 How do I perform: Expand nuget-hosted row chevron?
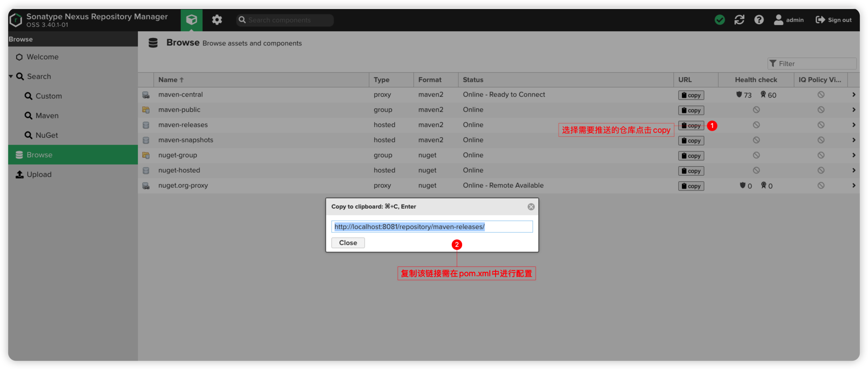[x=853, y=170]
